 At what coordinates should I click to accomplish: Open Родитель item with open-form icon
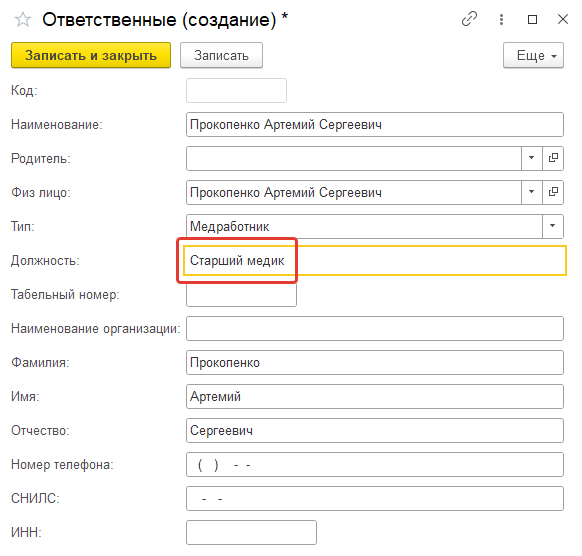[x=553, y=158]
